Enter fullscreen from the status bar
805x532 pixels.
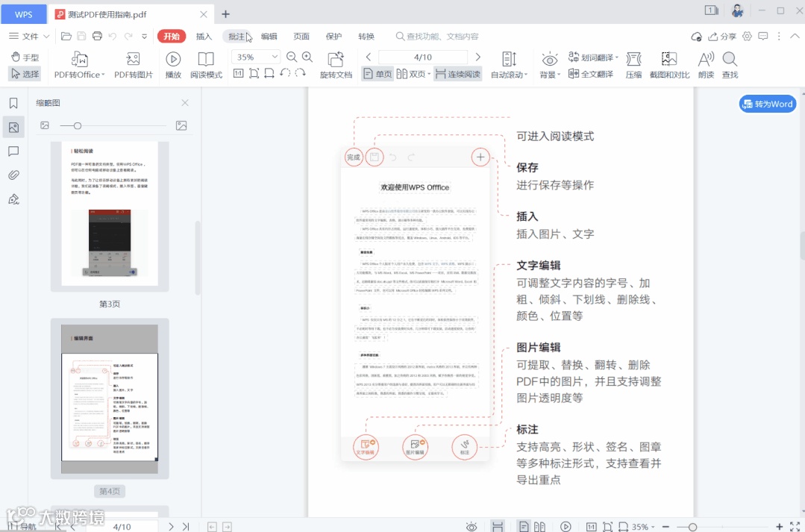tap(795, 526)
